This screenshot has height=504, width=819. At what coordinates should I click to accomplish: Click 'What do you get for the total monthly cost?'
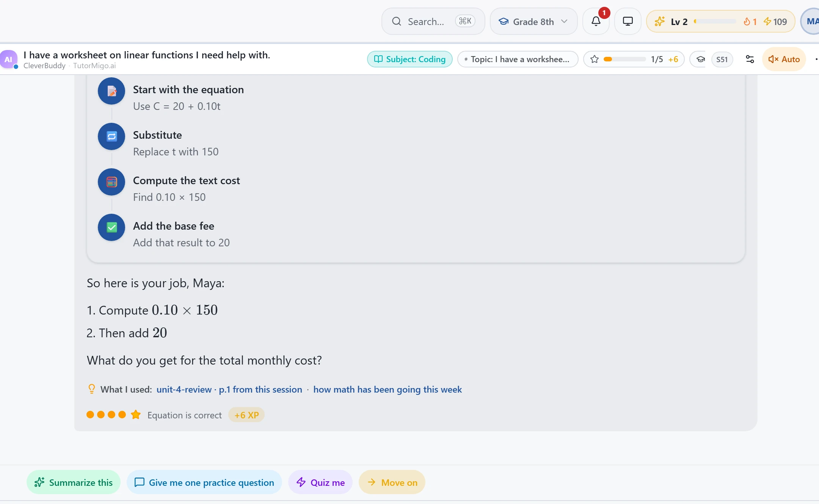click(x=204, y=360)
